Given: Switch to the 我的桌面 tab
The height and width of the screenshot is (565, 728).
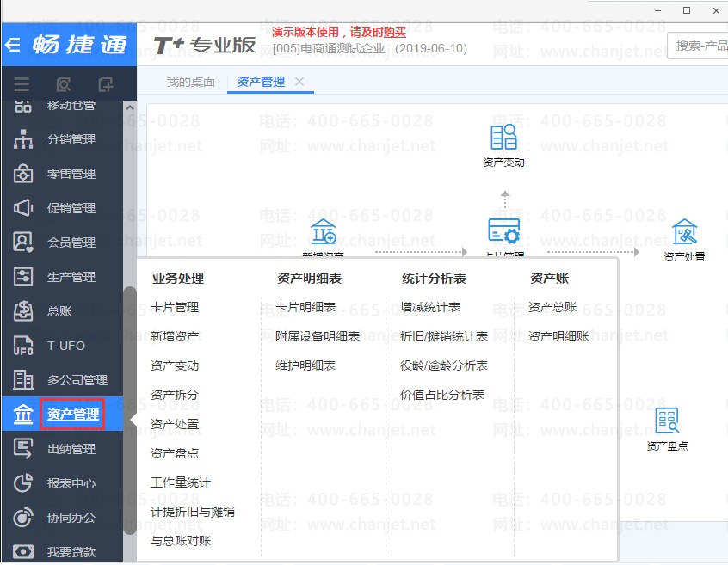Looking at the screenshot, I should click(x=191, y=82).
